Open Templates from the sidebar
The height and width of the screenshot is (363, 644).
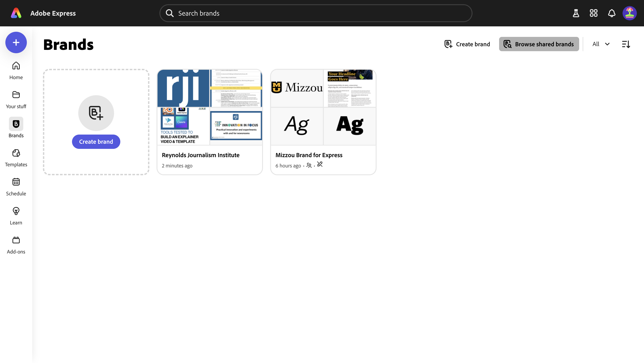16,158
